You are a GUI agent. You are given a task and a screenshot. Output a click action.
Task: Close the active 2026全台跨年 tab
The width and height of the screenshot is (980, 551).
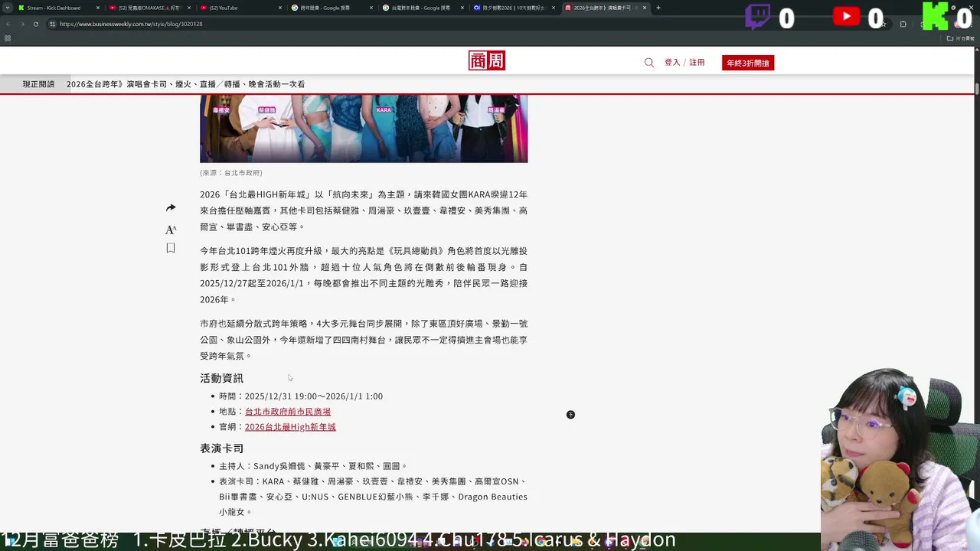[645, 8]
